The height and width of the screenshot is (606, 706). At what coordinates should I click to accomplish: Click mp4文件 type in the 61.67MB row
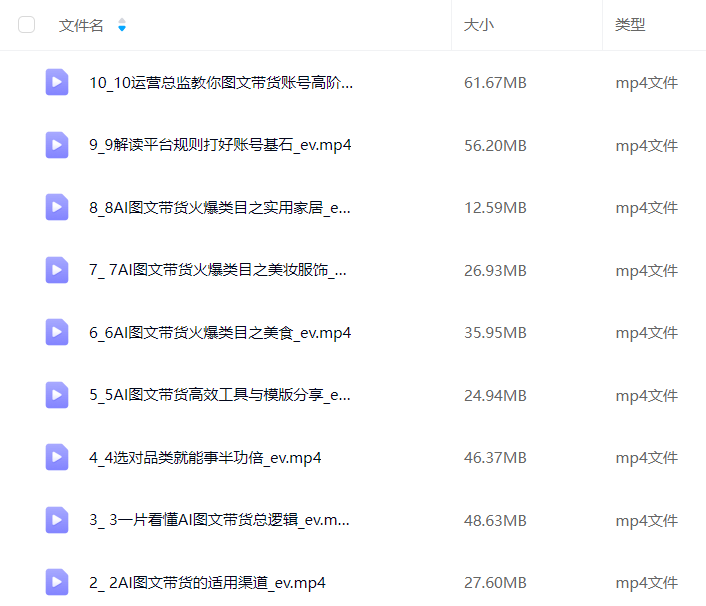click(x=647, y=83)
